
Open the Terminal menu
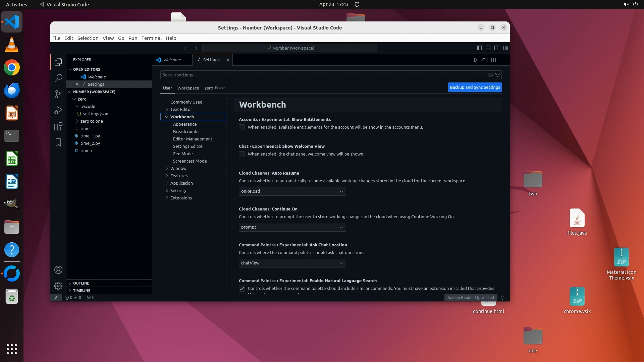pyautogui.click(x=151, y=38)
